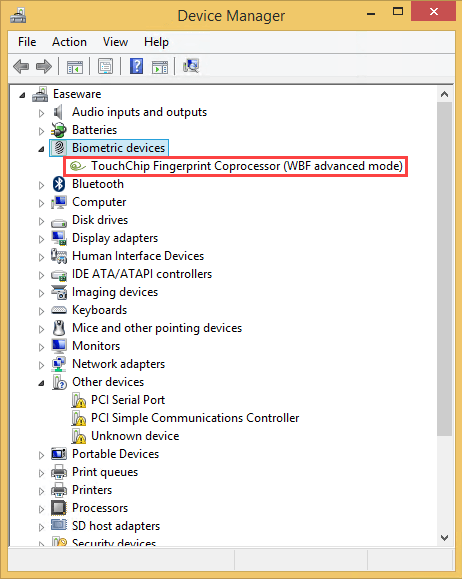Viewport: 462px width, 579px height.
Task: Click the Bluetooth device category icon
Action: pyautogui.click(x=59, y=184)
